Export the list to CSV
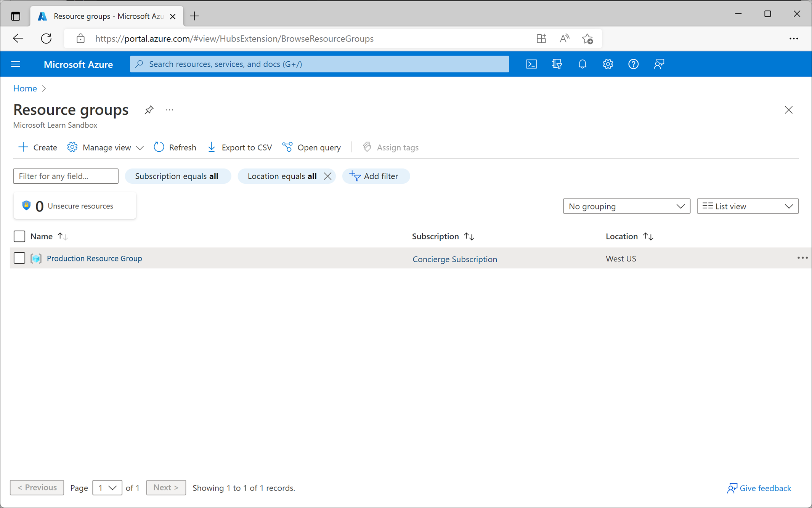The height and width of the screenshot is (508, 812). point(240,147)
